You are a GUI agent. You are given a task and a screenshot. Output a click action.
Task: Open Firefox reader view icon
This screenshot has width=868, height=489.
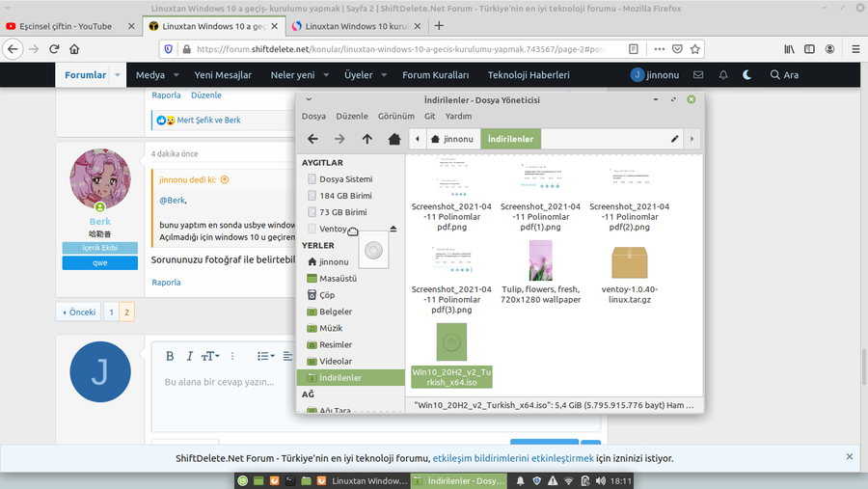(x=634, y=49)
